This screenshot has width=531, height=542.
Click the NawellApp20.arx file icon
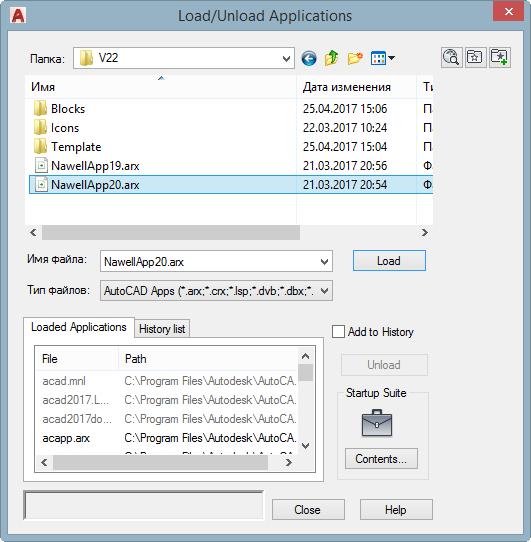pos(41,185)
